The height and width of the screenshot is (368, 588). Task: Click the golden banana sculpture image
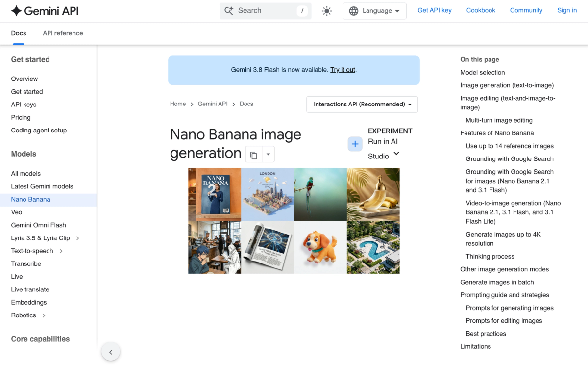coord(373,194)
